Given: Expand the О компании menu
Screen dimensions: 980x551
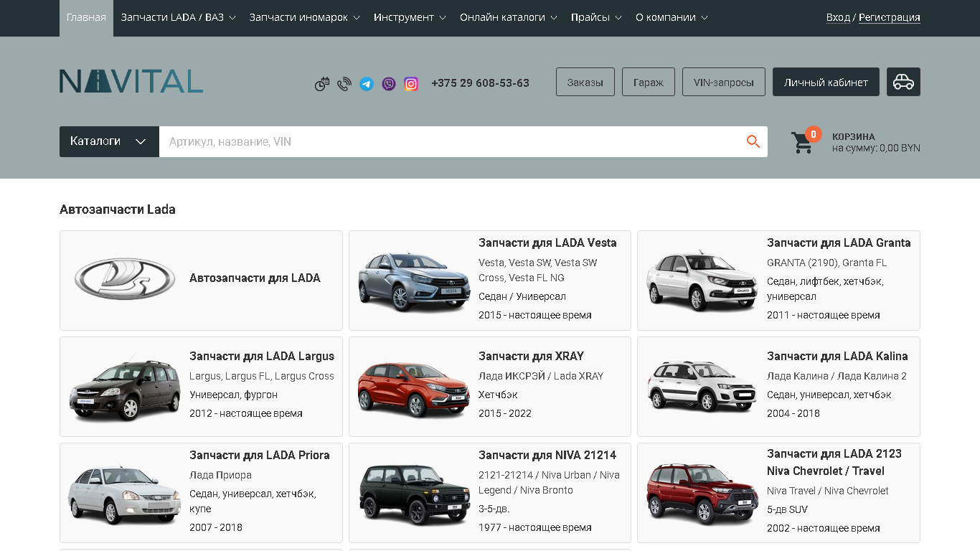Looking at the screenshot, I should click(672, 17).
